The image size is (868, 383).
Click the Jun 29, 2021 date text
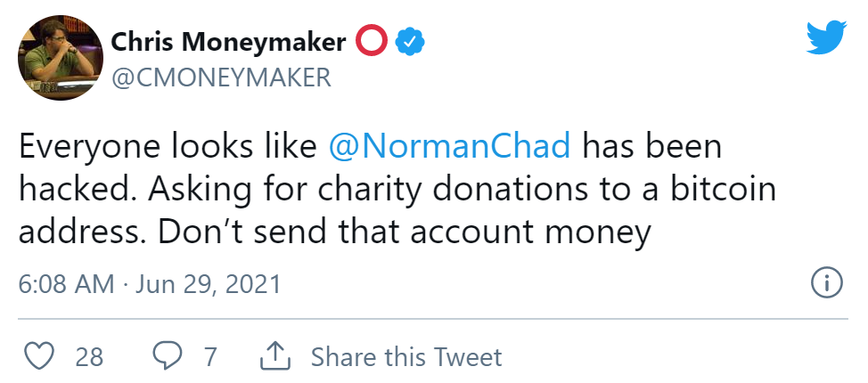point(208,284)
